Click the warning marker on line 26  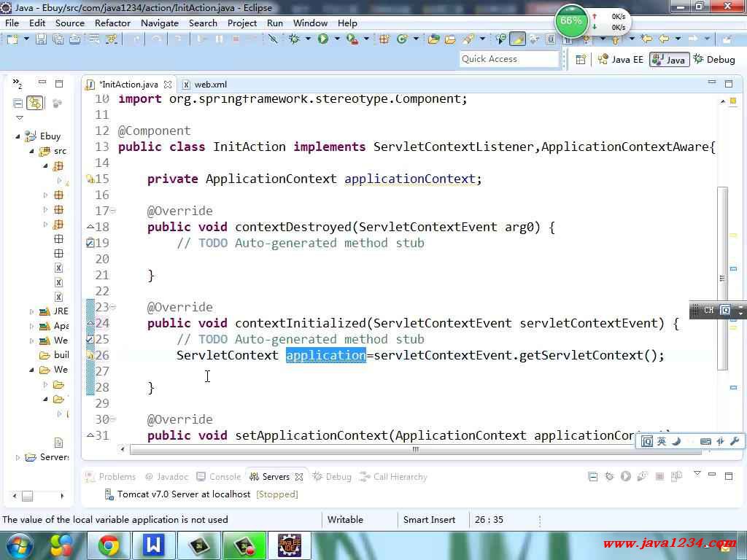(x=90, y=355)
